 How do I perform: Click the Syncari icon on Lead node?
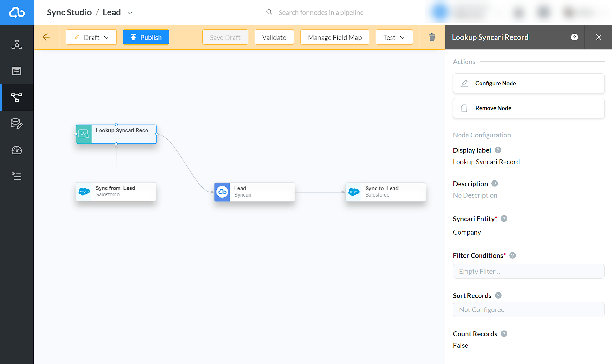click(x=222, y=192)
